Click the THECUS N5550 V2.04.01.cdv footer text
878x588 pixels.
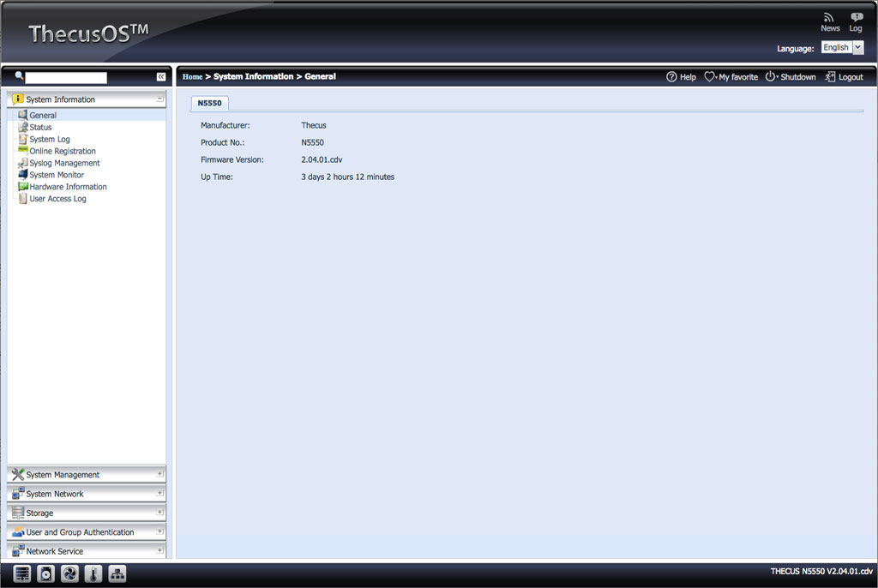(x=821, y=571)
